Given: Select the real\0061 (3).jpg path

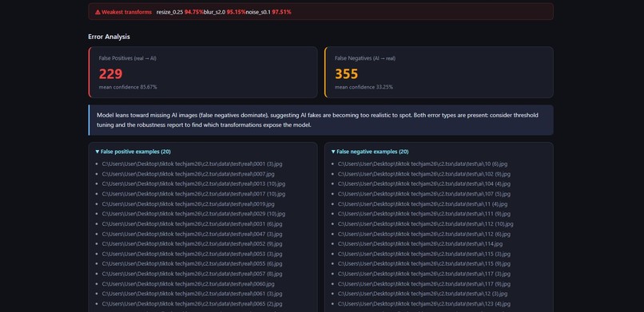Looking at the screenshot, I should click(193, 294).
